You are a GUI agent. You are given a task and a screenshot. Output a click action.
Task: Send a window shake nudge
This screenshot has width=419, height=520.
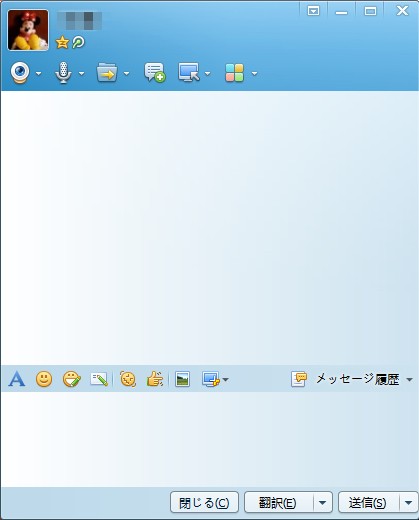(128, 379)
